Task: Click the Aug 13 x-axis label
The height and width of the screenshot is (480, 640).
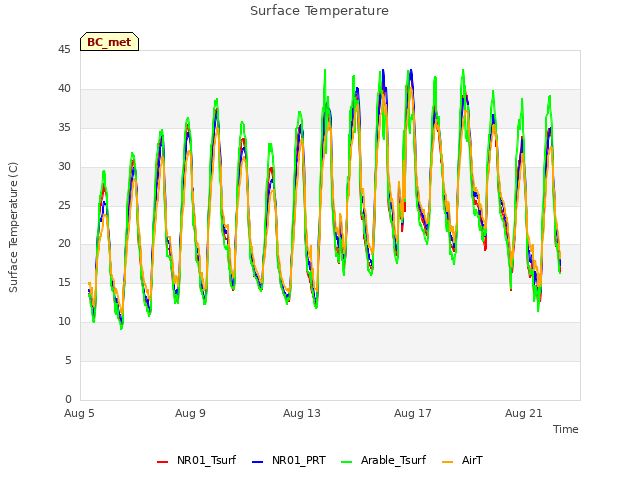Action: 302,413
